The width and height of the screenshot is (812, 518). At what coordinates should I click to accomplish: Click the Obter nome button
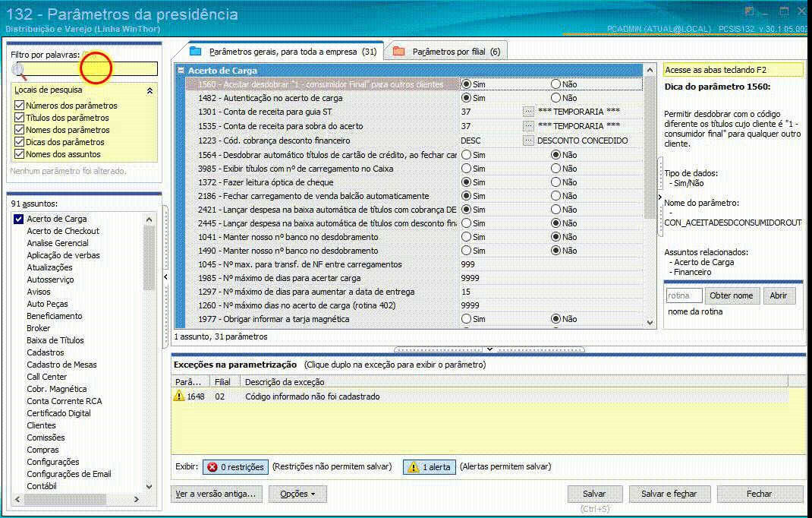[x=732, y=295]
